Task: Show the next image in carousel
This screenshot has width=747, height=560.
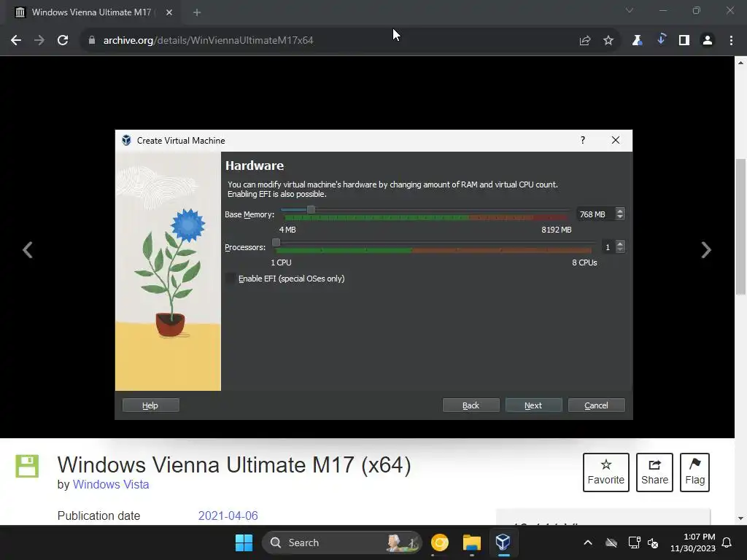Action: point(706,250)
